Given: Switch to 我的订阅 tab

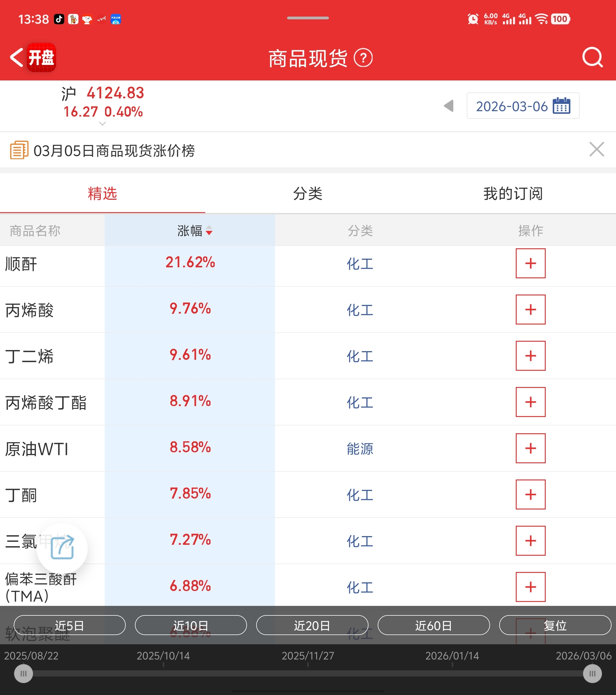Looking at the screenshot, I should (513, 193).
